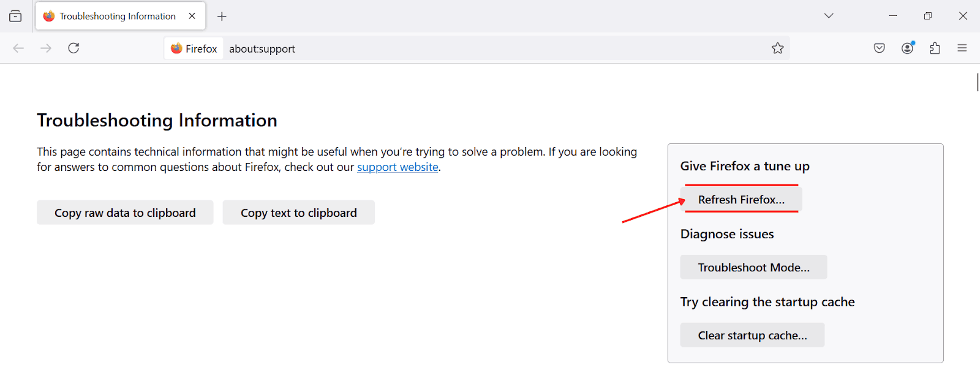This screenshot has width=980, height=389.
Task: Click the Firefox identity icon in address bar
Action: coord(194,48)
